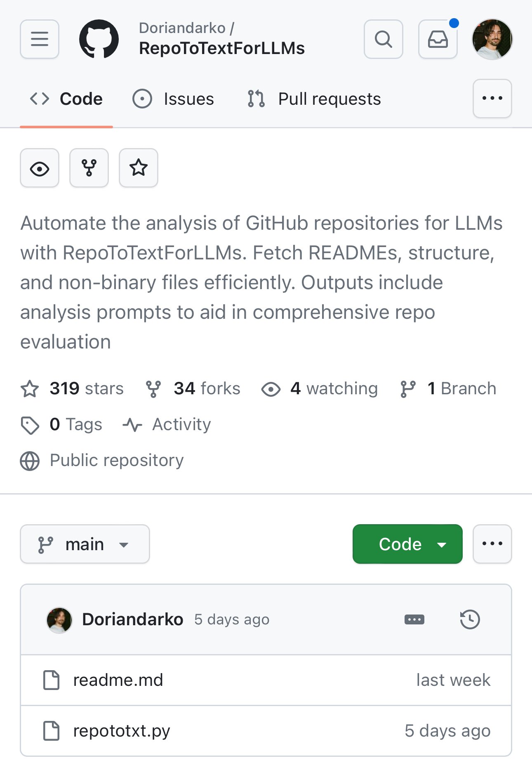Click the stars count star icon

(x=30, y=389)
